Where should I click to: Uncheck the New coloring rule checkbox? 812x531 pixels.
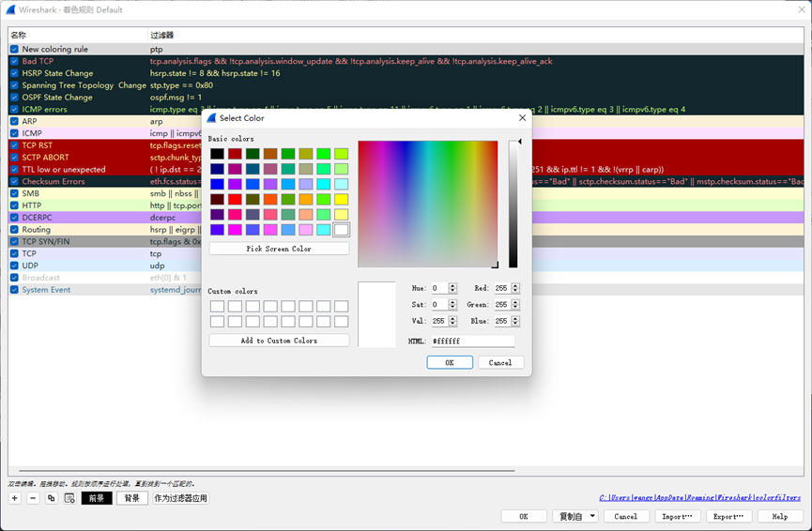click(x=14, y=49)
